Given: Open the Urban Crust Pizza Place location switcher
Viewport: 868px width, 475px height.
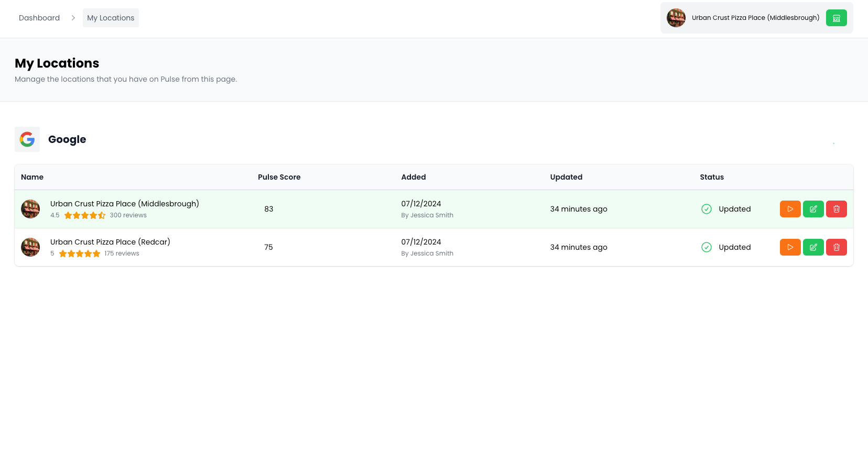Looking at the screenshot, I should [755, 18].
